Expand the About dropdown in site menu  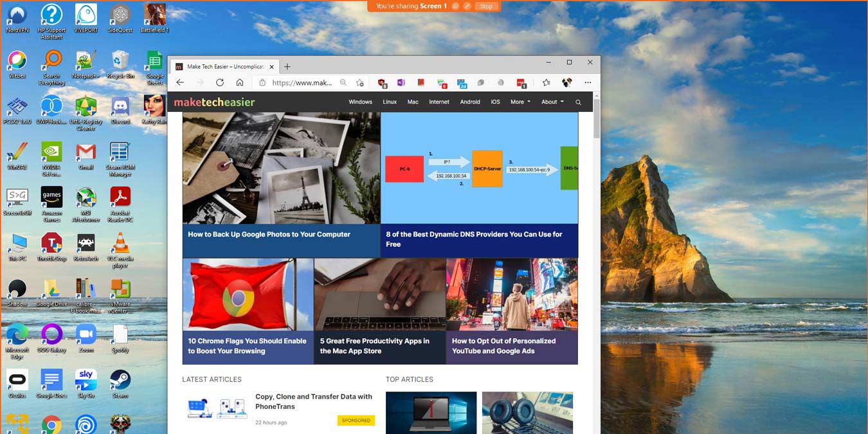[x=552, y=102]
